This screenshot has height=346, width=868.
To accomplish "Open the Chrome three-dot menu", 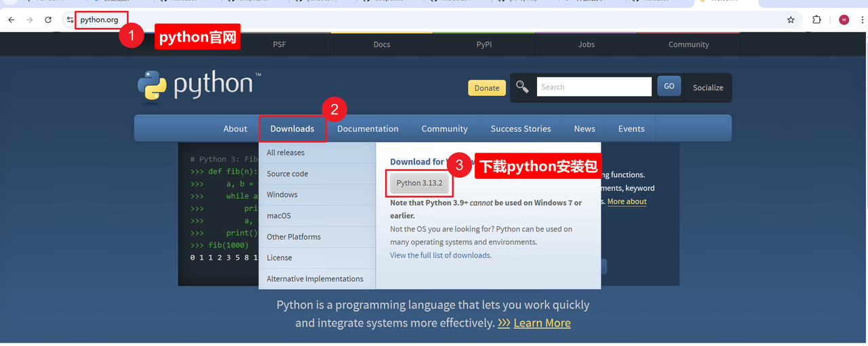I will point(861,20).
